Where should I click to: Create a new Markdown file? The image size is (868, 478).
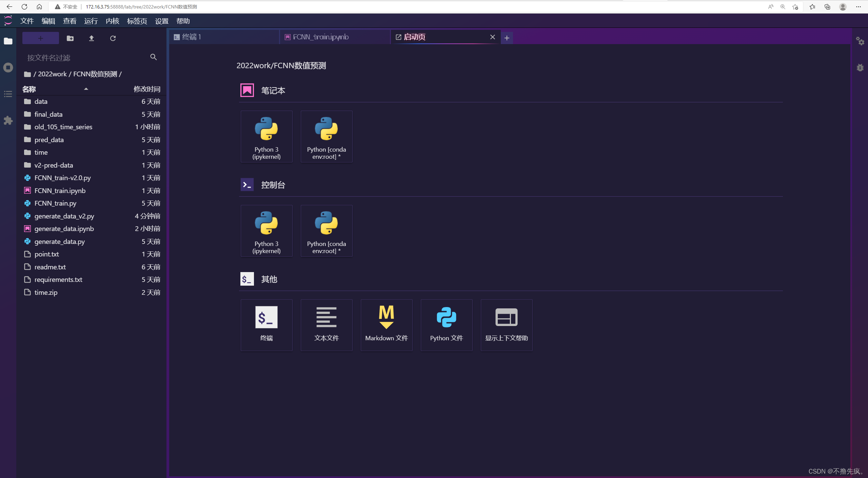tap(387, 325)
